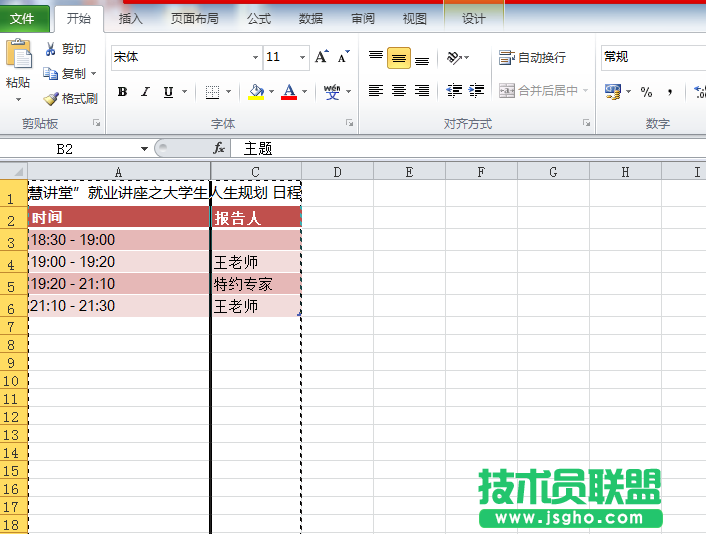Toggle highlighted middle vertical alignment
706x534 pixels.
click(398, 58)
